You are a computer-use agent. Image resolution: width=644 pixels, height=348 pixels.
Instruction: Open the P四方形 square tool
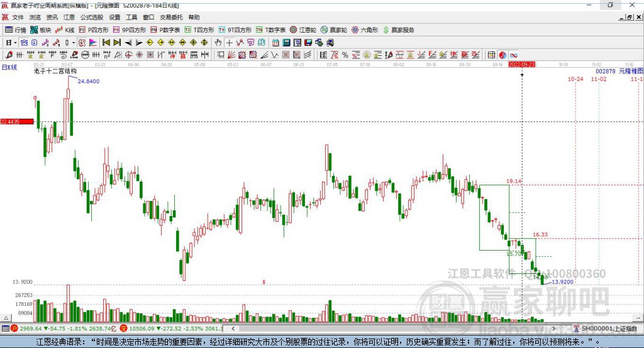pyautogui.click(x=94, y=30)
